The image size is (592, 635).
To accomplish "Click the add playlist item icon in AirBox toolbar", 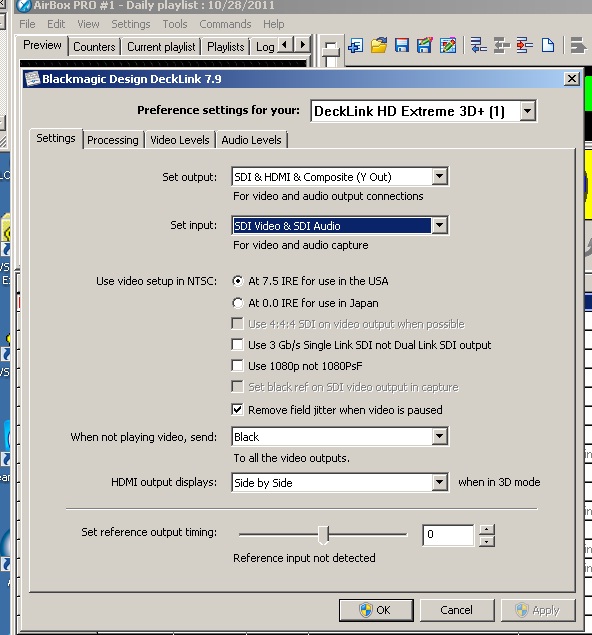I will [x=356, y=45].
